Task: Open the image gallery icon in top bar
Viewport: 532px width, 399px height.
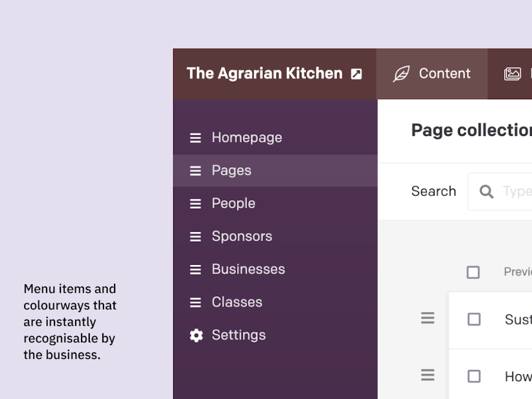Action: click(512, 74)
